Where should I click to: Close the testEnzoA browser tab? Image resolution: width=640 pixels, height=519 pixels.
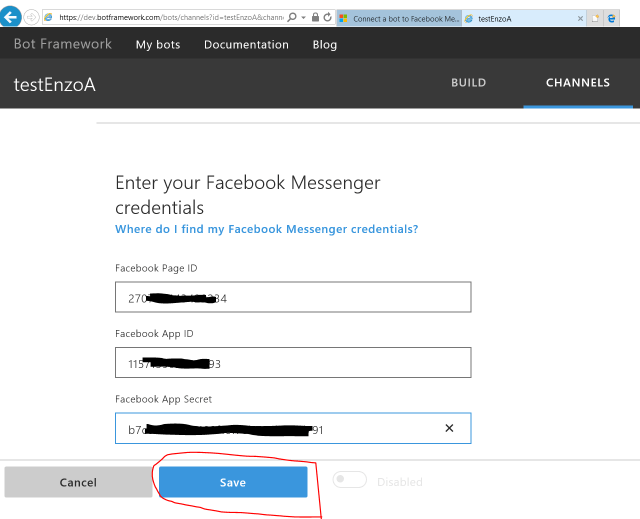coord(580,18)
